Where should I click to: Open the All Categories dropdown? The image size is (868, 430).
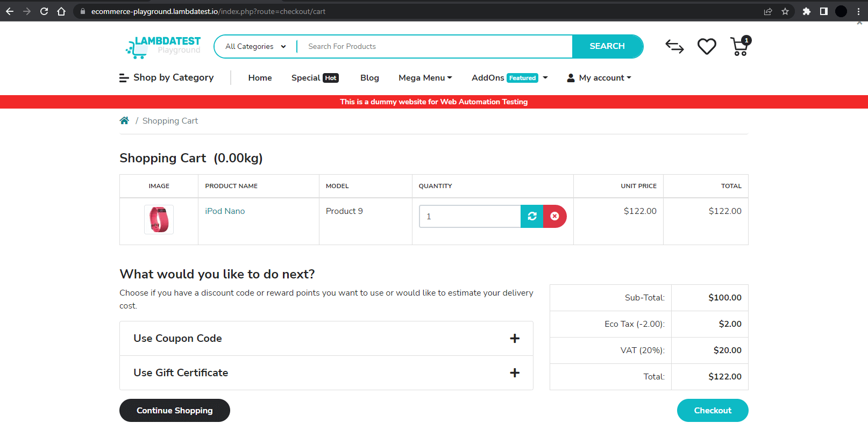click(x=255, y=46)
